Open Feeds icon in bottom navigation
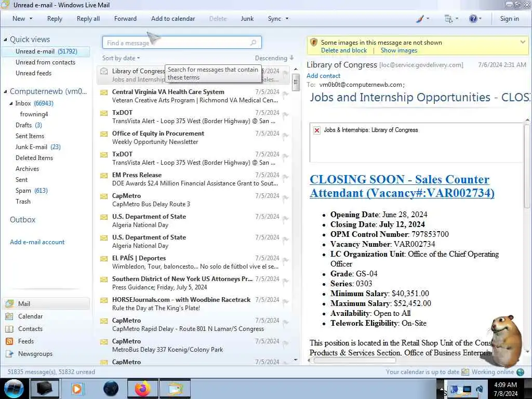 pyautogui.click(x=9, y=341)
